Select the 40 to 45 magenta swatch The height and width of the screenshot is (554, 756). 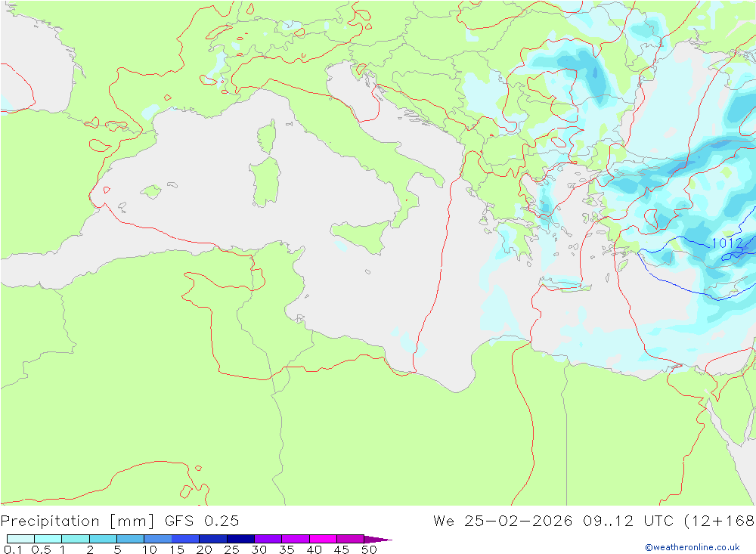[323, 539]
